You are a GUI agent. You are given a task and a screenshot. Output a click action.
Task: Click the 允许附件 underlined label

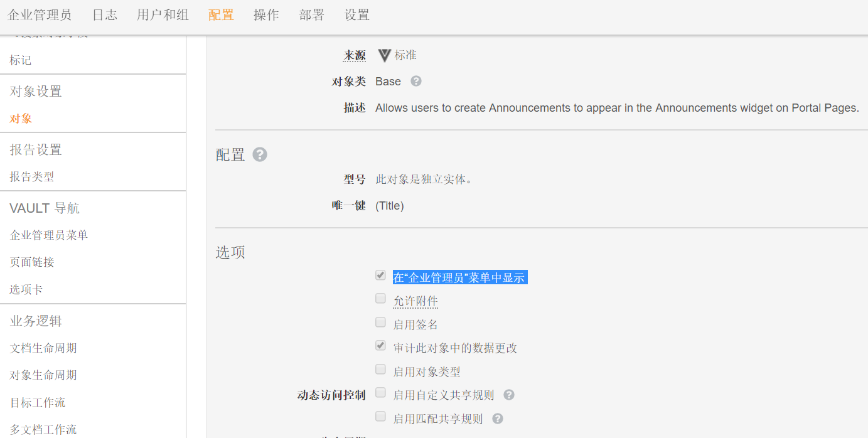pos(415,301)
